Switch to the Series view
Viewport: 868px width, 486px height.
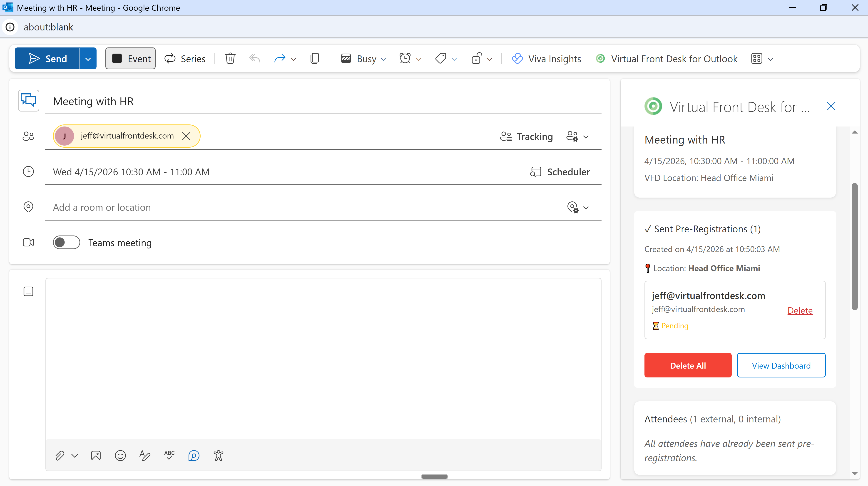coord(185,59)
